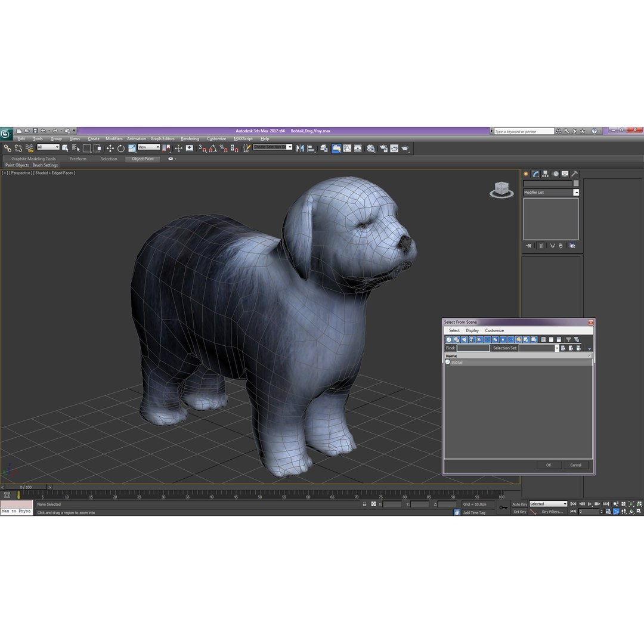Click the Bind to Space Warp tool

(29, 148)
